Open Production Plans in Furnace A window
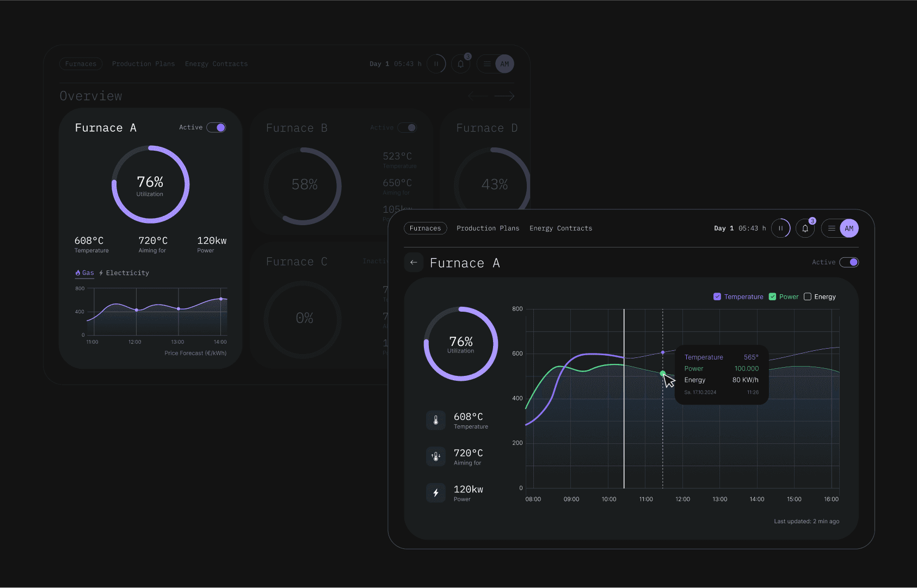This screenshot has width=917, height=588. (488, 228)
